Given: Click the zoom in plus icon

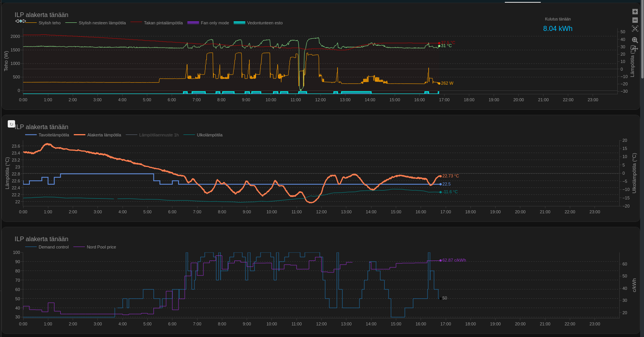Looking at the screenshot, I should [635, 12].
